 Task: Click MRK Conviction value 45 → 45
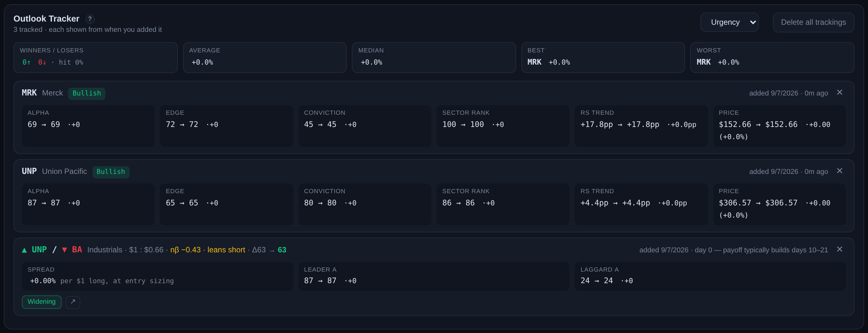pos(320,124)
